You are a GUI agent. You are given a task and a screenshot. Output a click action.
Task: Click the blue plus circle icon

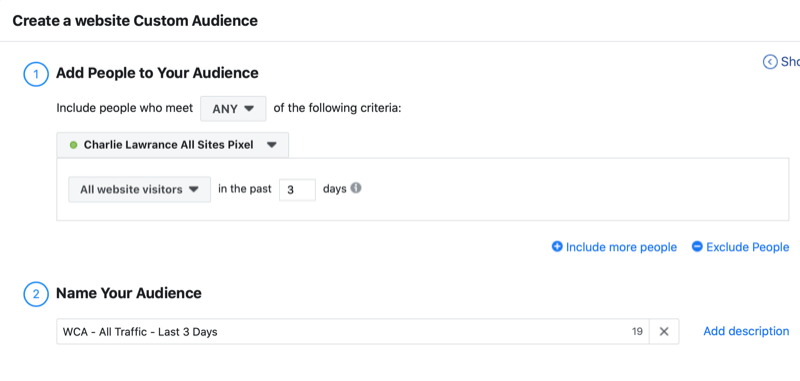pos(557,247)
